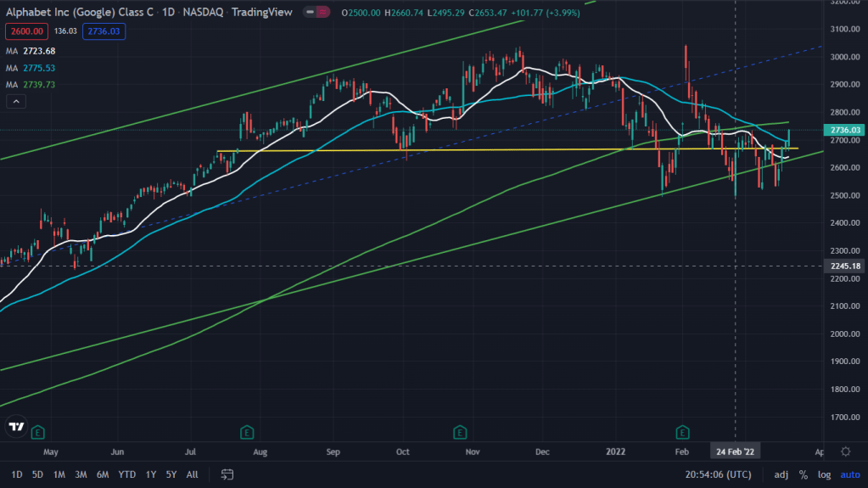Open the Go to date calendar icon
Image resolution: width=868 pixels, height=488 pixels.
point(227,474)
